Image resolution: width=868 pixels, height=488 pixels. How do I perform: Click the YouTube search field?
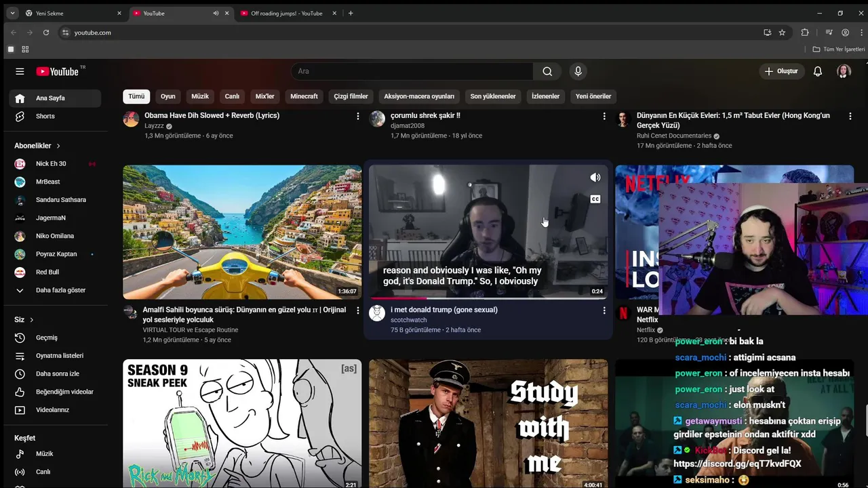click(x=412, y=71)
